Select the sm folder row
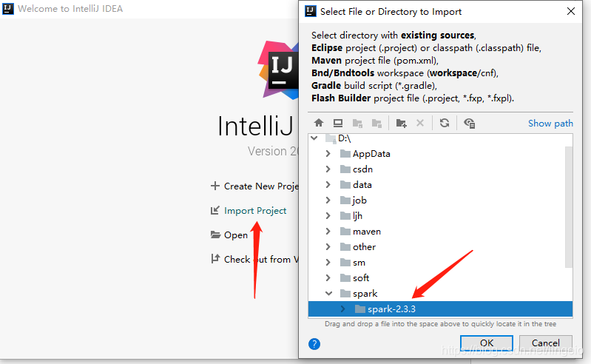Image resolution: width=591 pixels, height=364 pixels. (x=440, y=262)
